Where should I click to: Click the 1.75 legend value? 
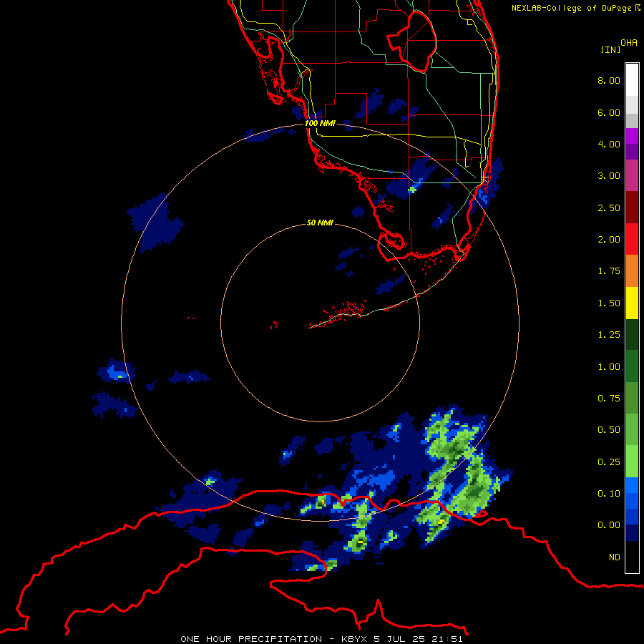[609, 271]
